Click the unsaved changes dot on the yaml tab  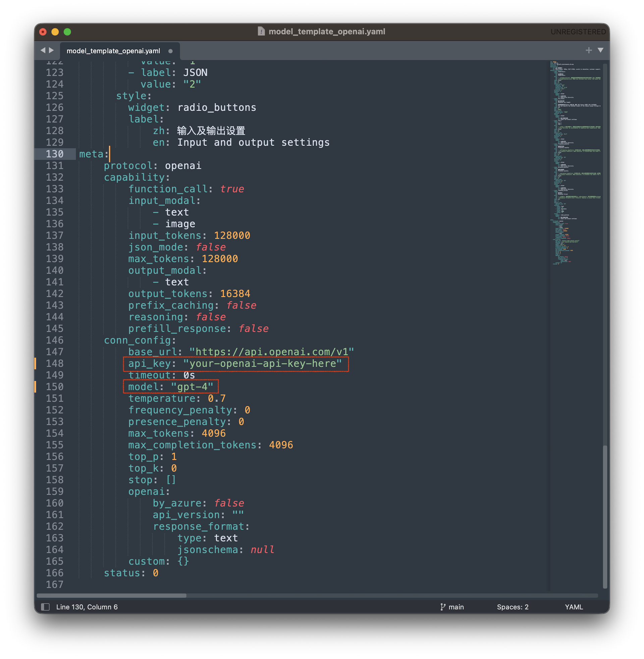[x=170, y=51]
